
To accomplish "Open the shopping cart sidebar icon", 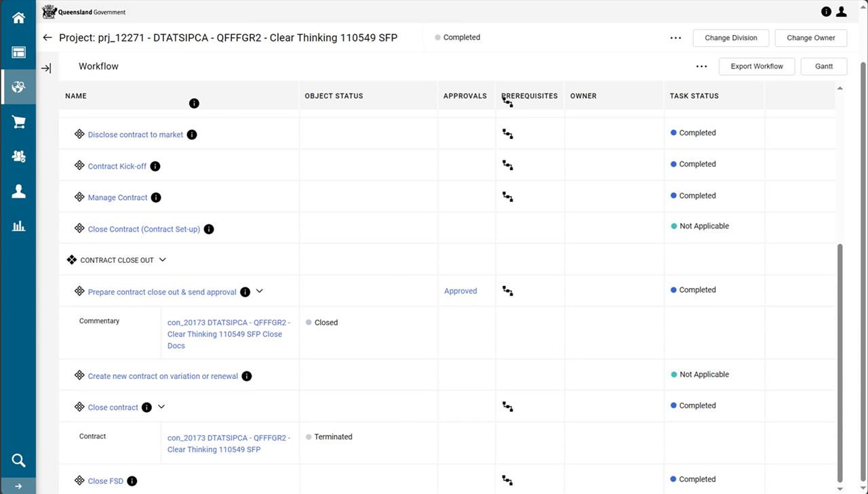I will (18, 122).
